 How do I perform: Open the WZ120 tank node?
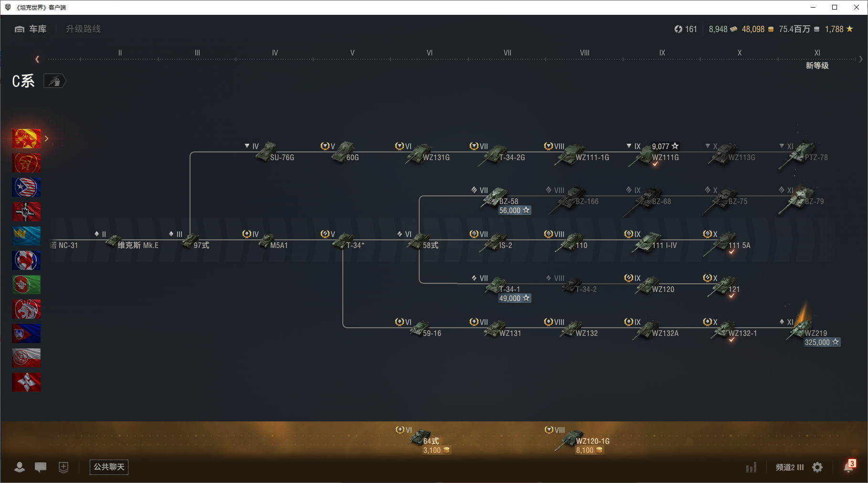point(649,285)
